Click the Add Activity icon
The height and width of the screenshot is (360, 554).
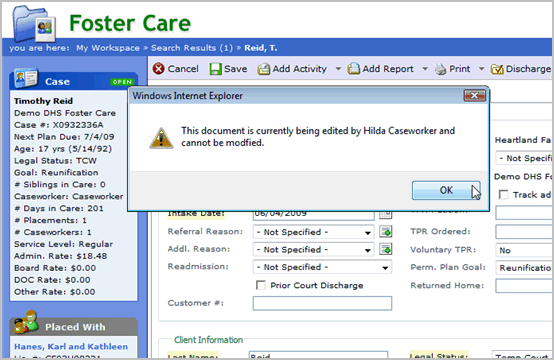pos(264,69)
